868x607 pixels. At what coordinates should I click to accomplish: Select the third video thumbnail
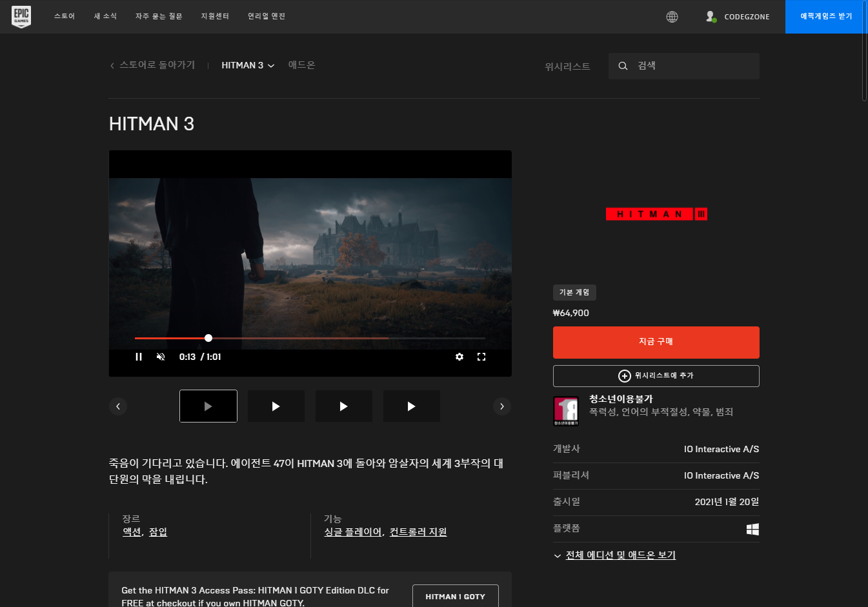click(x=344, y=406)
